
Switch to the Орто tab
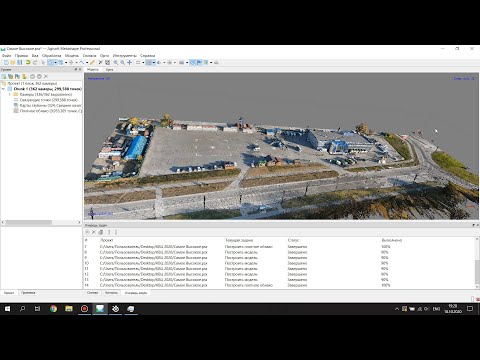point(109,69)
